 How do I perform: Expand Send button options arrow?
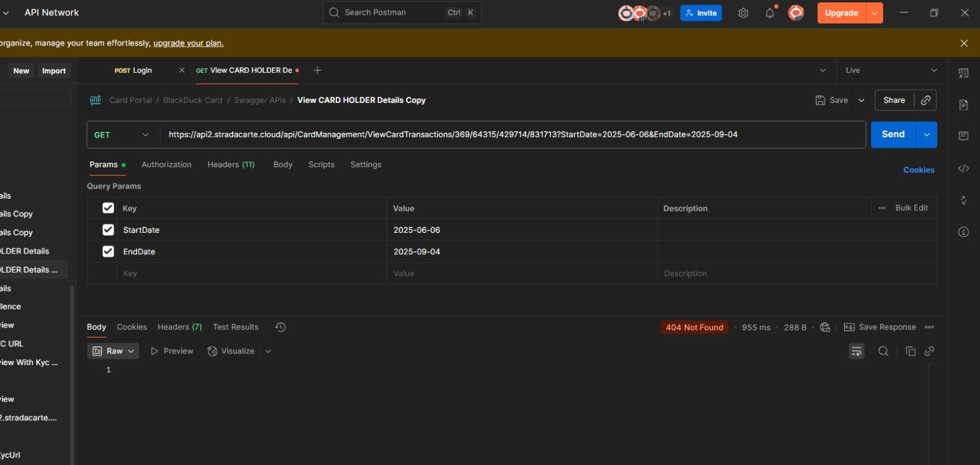[x=926, y=135]
